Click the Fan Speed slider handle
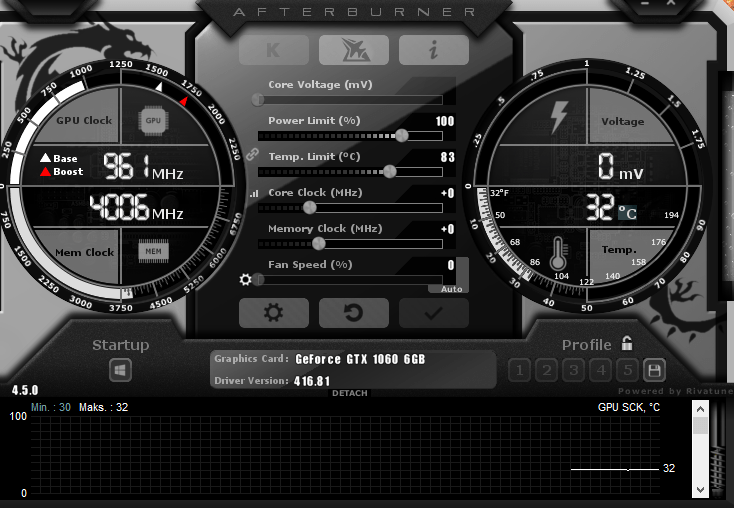This screenshot has width=734, height=508. (259, 280)
